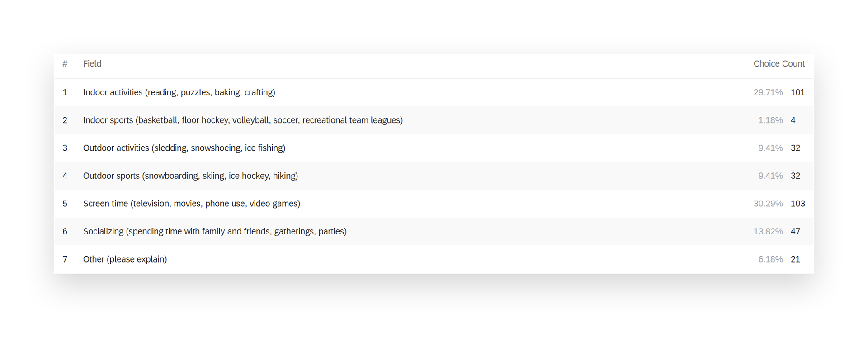Select the "Indoor activities" row label

point(179,92)
